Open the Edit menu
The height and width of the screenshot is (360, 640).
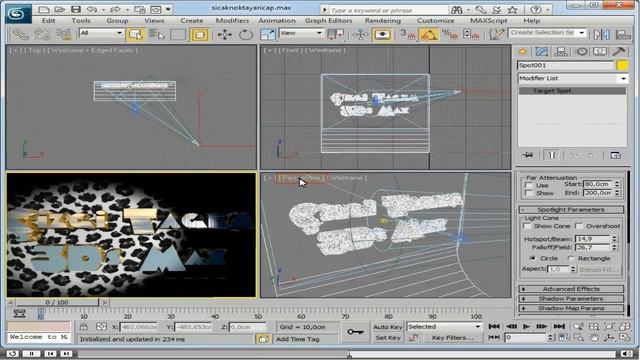(49, 20)
